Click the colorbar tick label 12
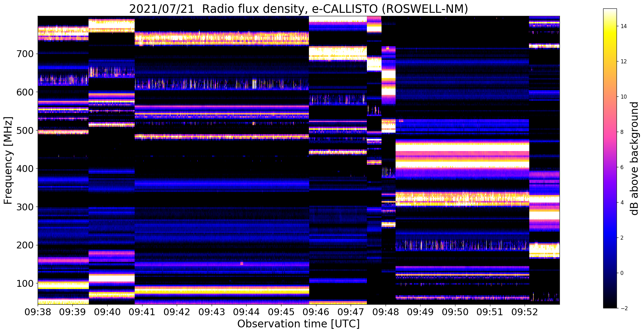The width and height of the screenshot is (644, 333). 624,61
